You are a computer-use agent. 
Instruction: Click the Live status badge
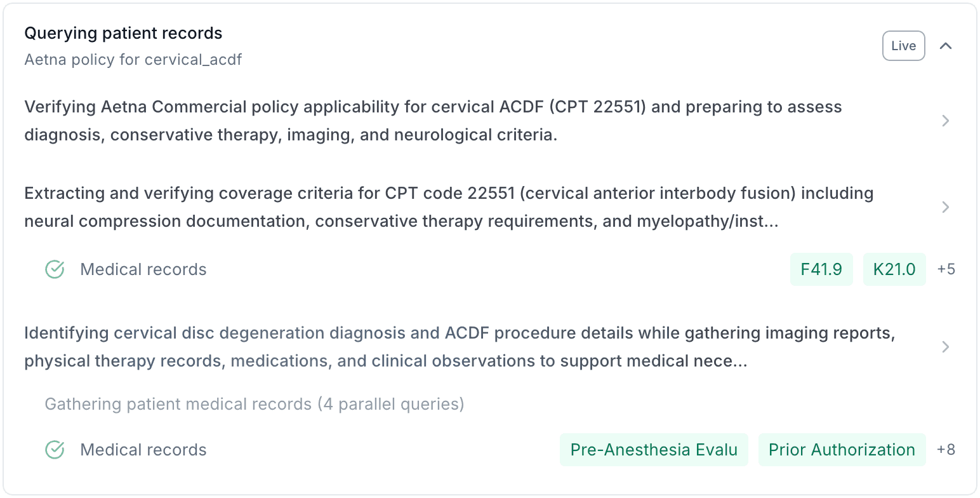[903, 46]
